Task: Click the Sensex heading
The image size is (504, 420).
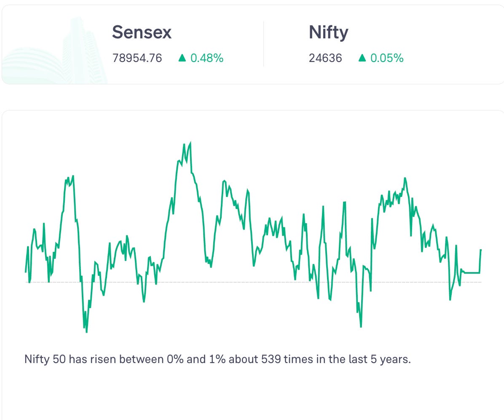Action: pos(142,32)
